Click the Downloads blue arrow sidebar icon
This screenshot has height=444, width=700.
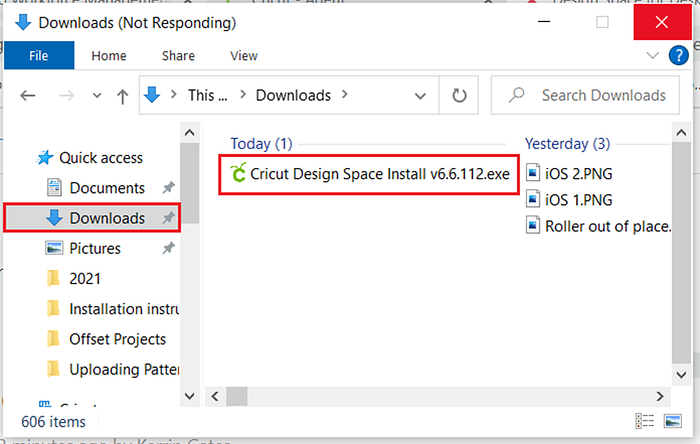pyautogui.click(x=54, y=218)
